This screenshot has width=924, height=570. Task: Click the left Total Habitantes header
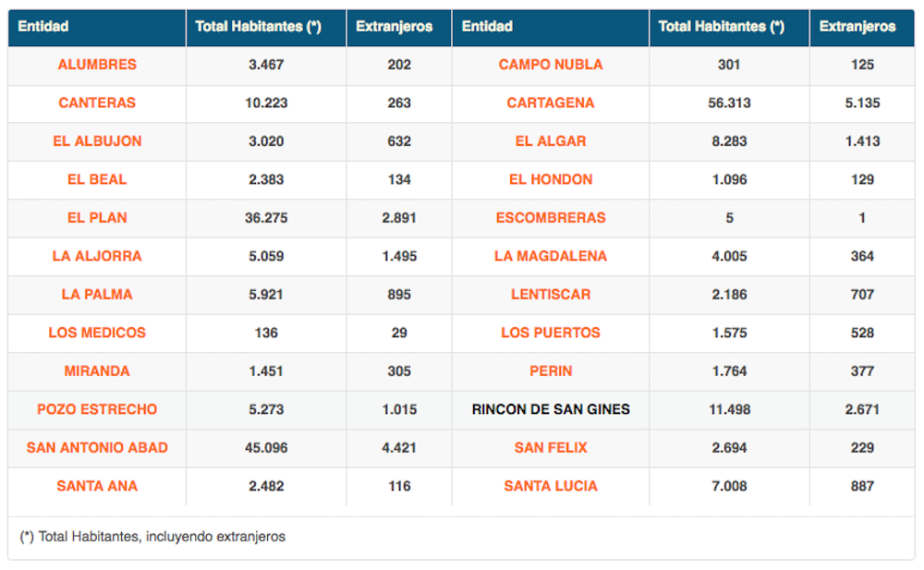click(x=259, y=27)
